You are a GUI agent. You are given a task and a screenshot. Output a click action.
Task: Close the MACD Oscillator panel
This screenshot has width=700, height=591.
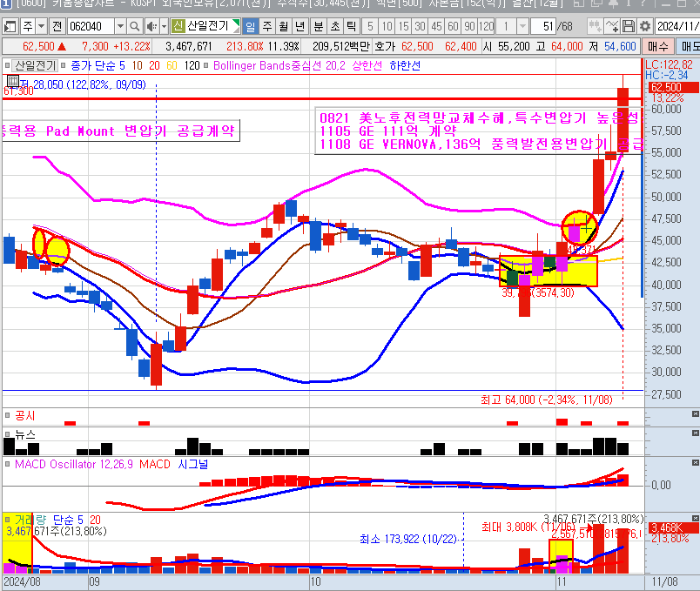tap(695, 463)
